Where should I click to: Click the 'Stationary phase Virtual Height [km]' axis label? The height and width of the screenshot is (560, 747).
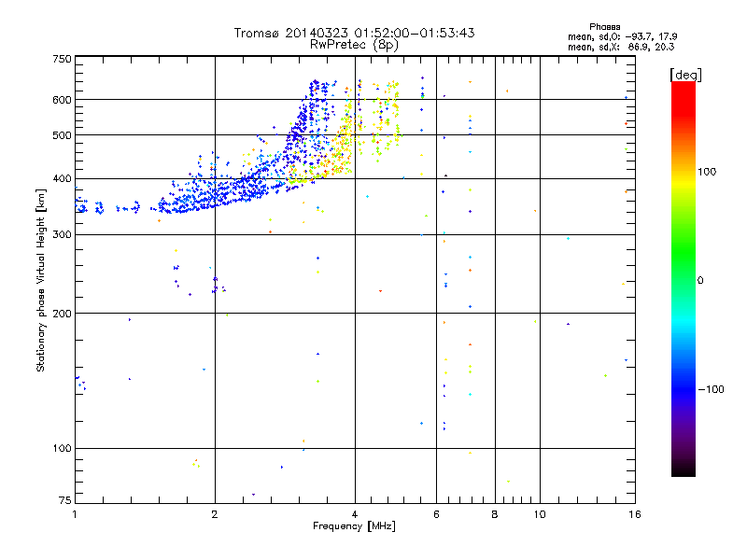(x=40, y=280)
